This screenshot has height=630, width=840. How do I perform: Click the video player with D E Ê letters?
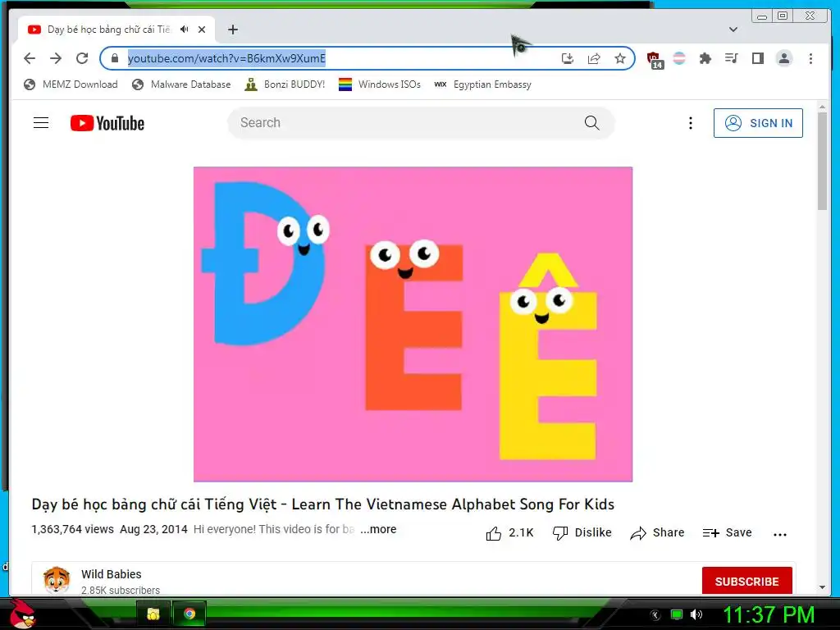tap(413, 324)
